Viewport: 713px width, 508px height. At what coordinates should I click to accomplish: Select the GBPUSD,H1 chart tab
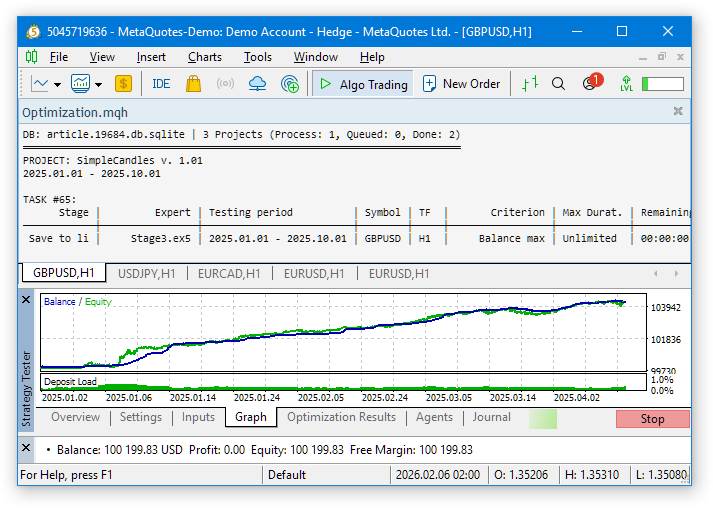(x=64, y=273)
